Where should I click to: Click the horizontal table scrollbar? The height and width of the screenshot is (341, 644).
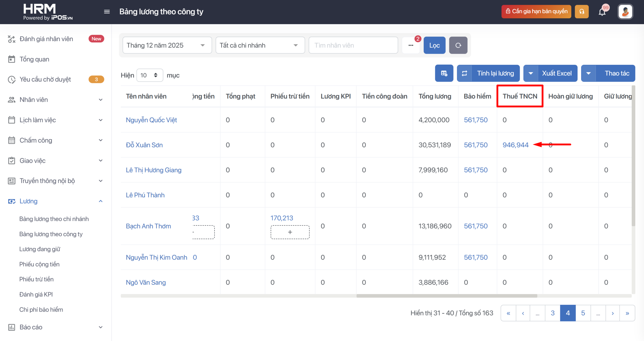point(447,296)
